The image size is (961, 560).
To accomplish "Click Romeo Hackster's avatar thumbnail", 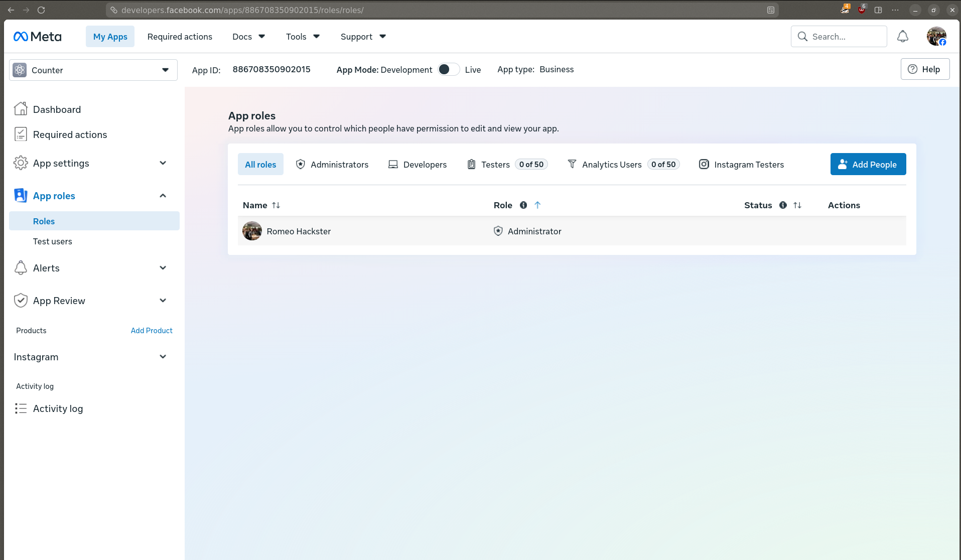I will tap(252, 231).
